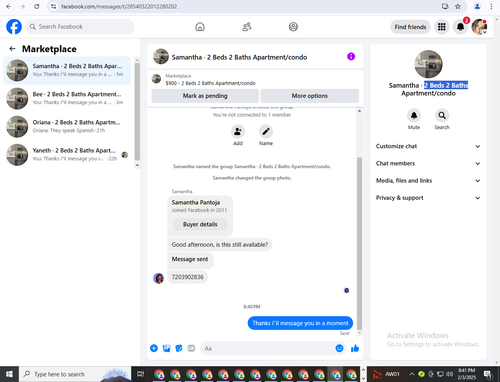Open more actions plus icon in composer
Image resolution: width=500 pixels, height=382 pixels.
(x=154, y=348)
